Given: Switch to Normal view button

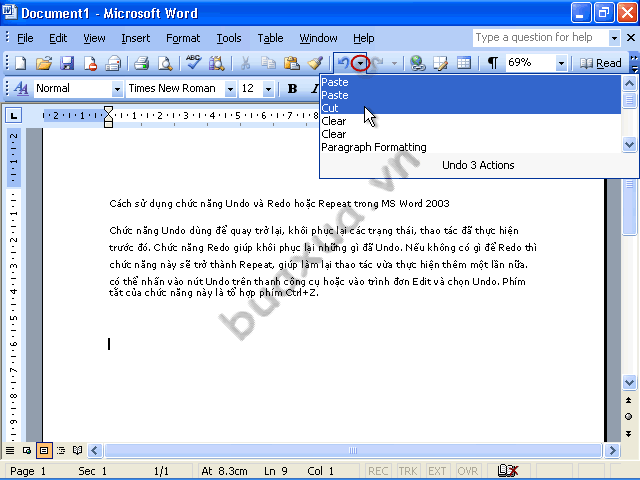Looking at the screenshot, I should coord(10,451).
